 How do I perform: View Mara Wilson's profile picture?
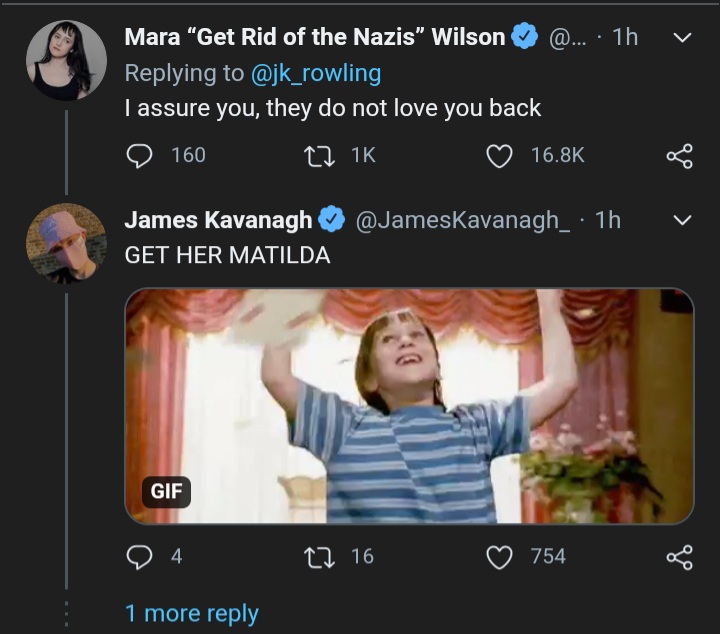coord(67,60)
